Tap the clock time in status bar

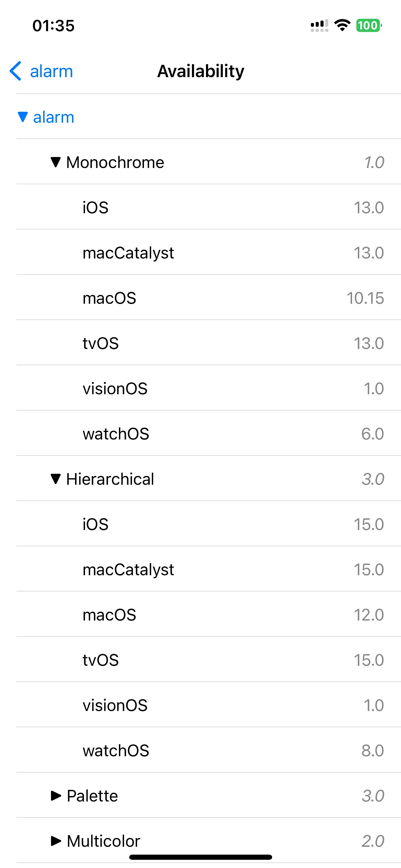(x=53, y=26)
